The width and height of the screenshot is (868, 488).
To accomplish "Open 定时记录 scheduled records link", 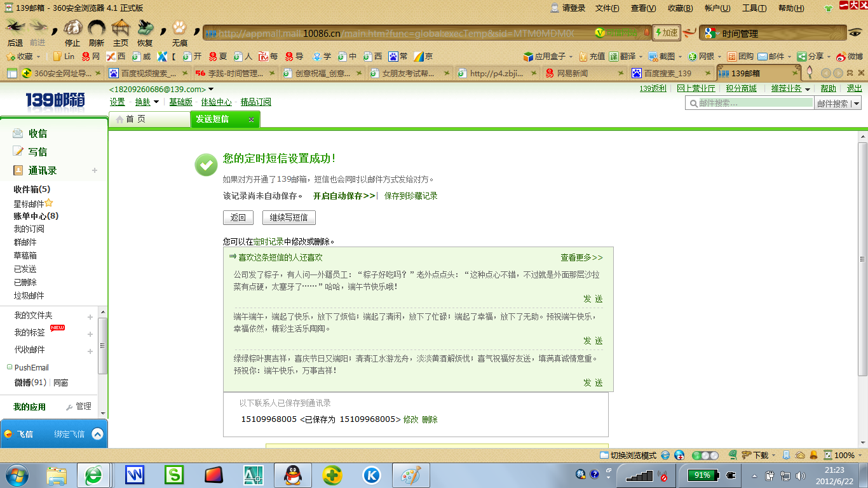I will pos(268,241).
